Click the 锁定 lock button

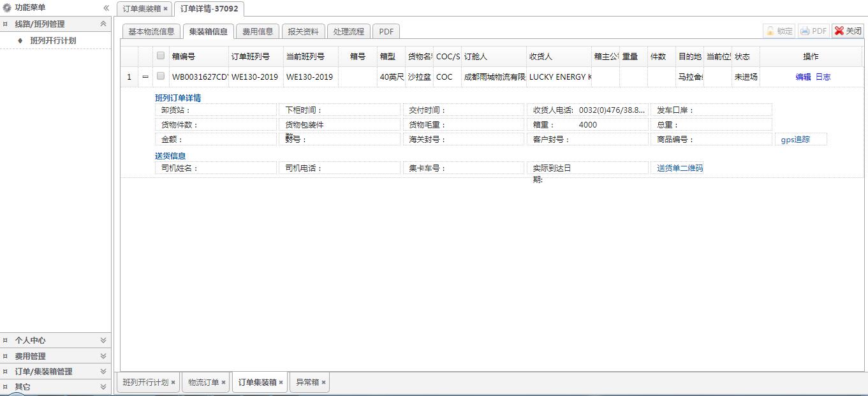[x=779, y=31]
